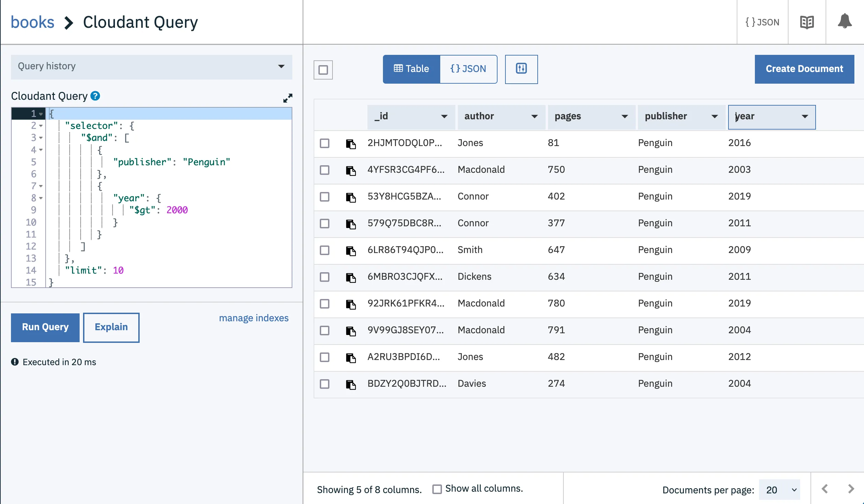Check the row for BDZY2Q0BJTRD document

[x=325, y=384]
